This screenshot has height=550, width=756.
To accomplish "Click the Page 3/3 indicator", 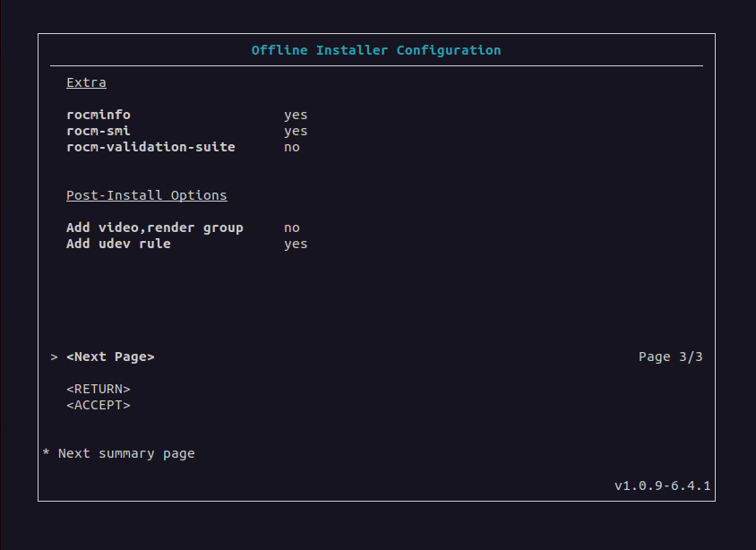I will pos(671,357).
